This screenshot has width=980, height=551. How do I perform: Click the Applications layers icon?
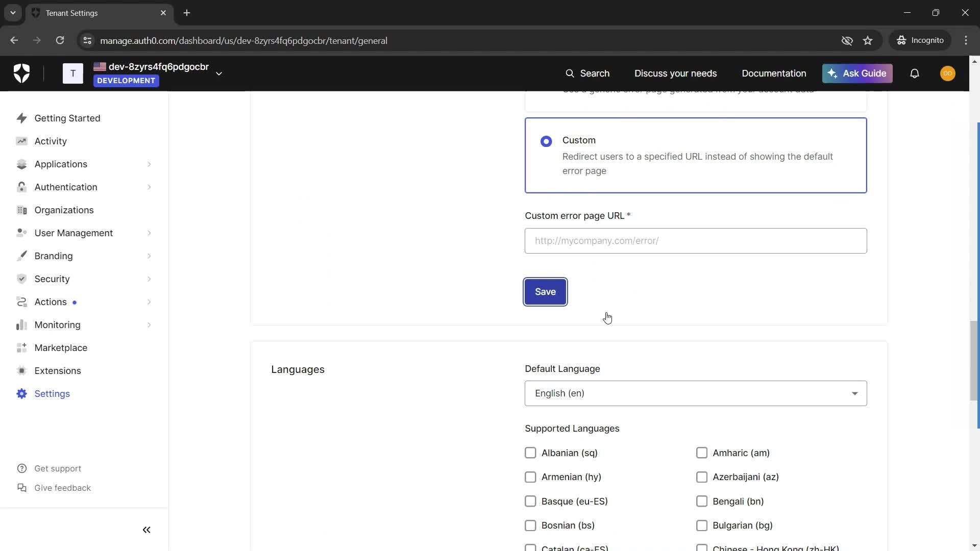21,164
